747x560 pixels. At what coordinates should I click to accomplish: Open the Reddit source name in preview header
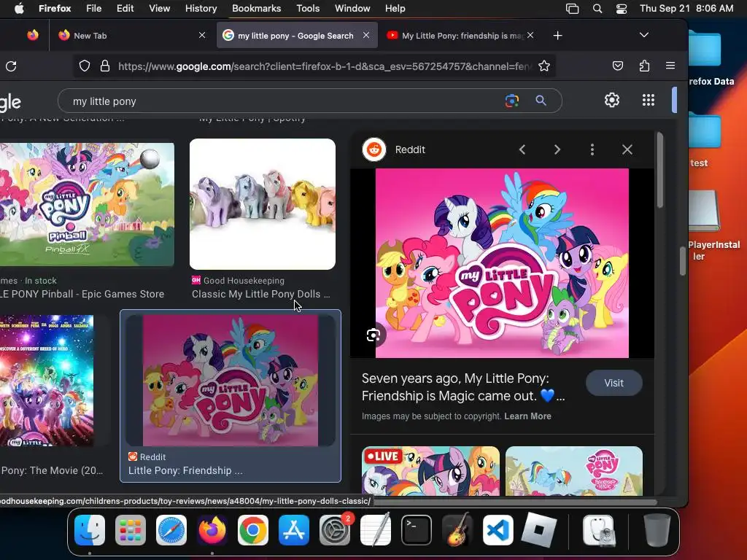[410, 149]
